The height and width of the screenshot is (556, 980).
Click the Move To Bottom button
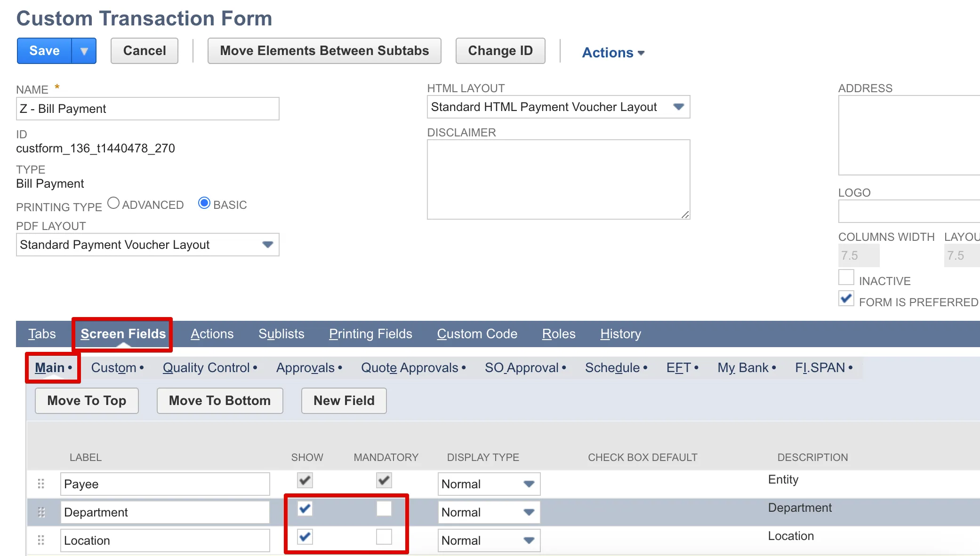pos(220,401)
